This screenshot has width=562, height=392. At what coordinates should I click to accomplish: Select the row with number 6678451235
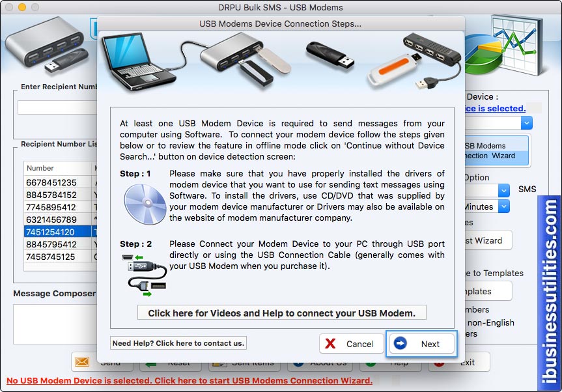coord(61,182)
